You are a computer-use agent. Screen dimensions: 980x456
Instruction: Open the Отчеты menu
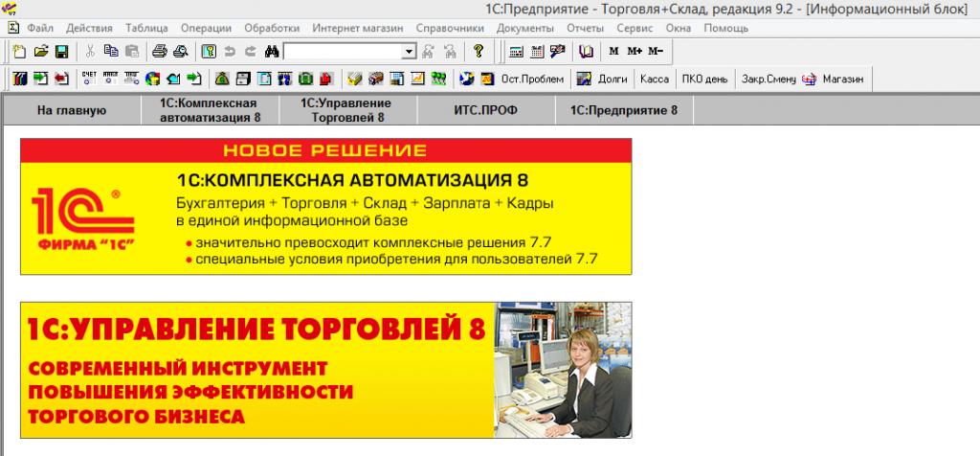tap(585, 28)
